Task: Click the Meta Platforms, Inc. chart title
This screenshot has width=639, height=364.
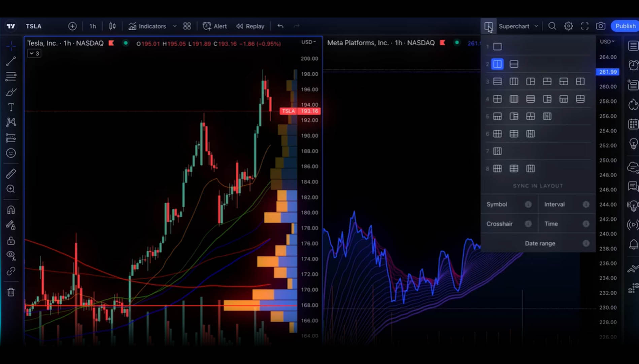Action: pyautogui.click(x=381, y=43)
